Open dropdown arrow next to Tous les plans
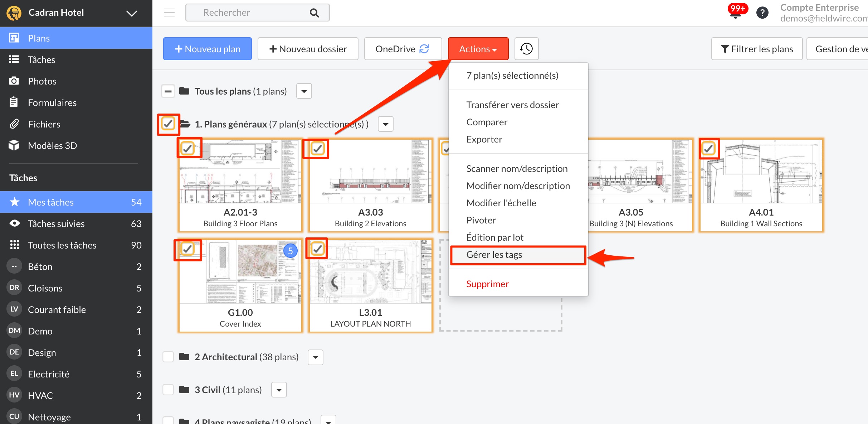 click(304, 91)
